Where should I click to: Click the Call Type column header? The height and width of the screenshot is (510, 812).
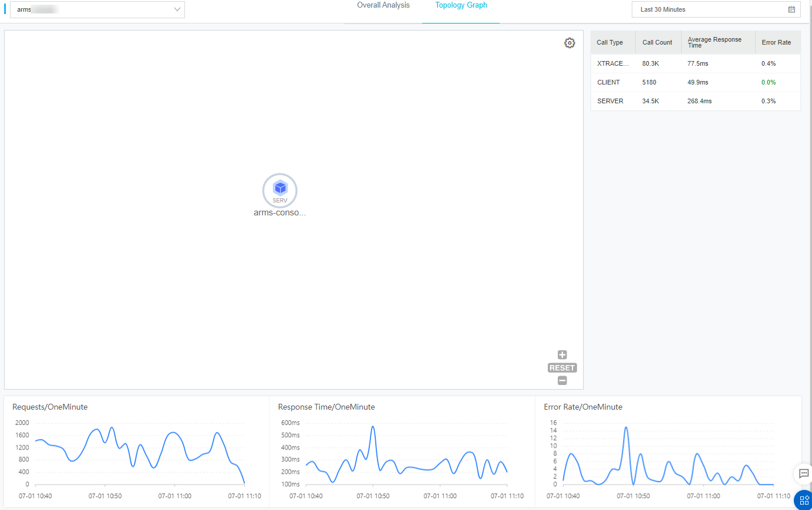tap(613, 42)
